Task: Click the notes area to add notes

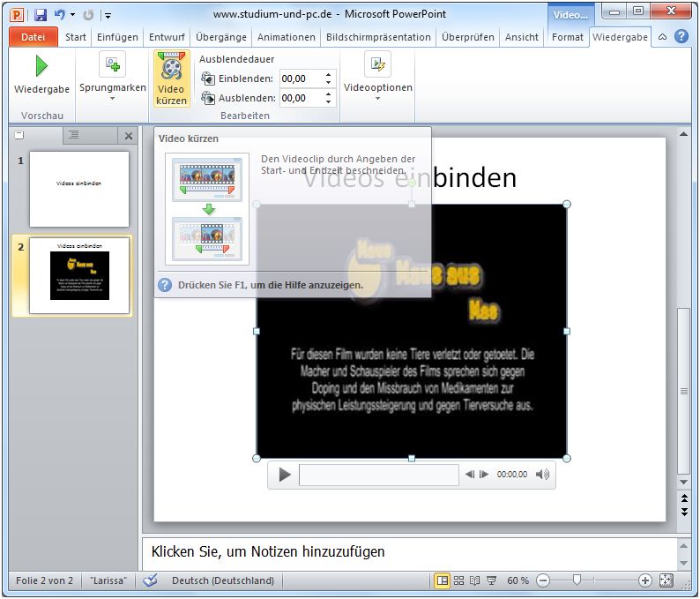Action: 410,552
